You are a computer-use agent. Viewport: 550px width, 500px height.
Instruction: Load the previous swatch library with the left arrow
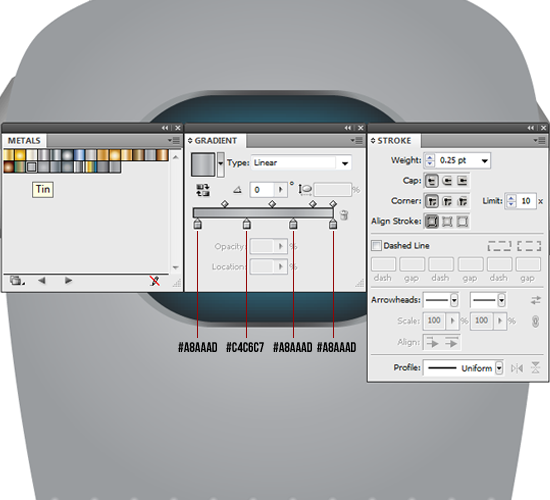click(42, 280)
